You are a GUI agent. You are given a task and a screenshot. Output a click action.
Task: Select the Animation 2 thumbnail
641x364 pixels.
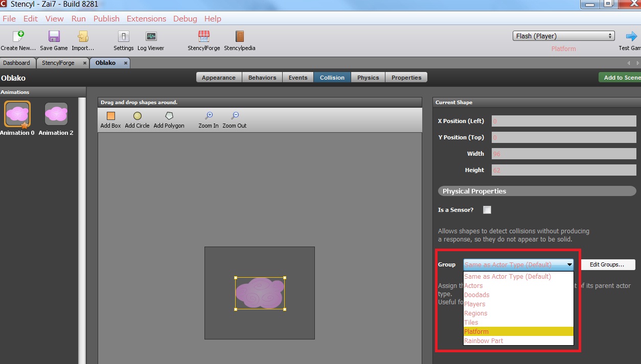click(56, 114)
